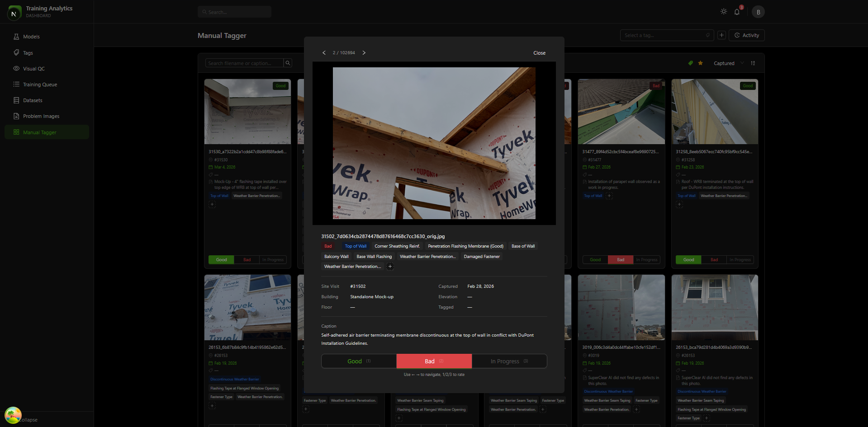
Task: Click the green tag filter icon
Action: 690,63
